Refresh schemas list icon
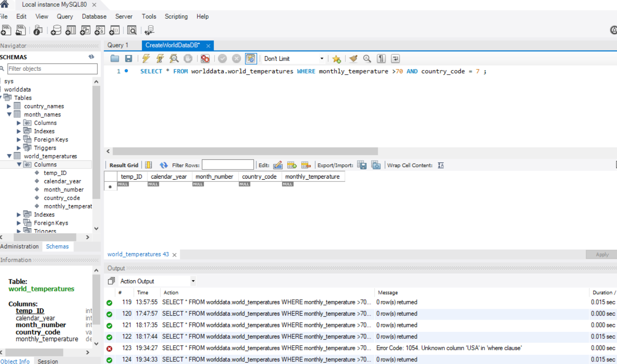 tap(91, 57)
